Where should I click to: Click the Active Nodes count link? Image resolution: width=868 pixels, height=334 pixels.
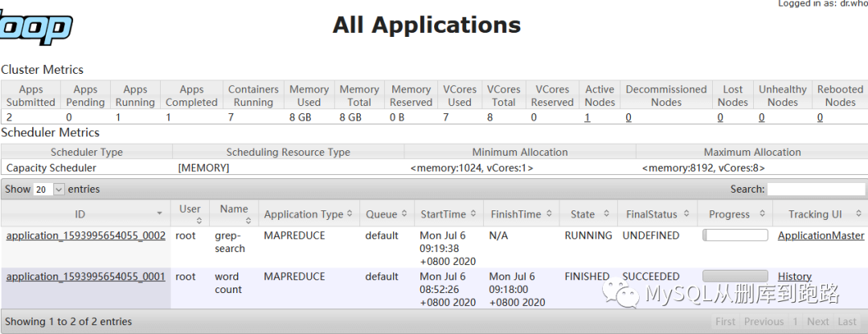[588, 117]
